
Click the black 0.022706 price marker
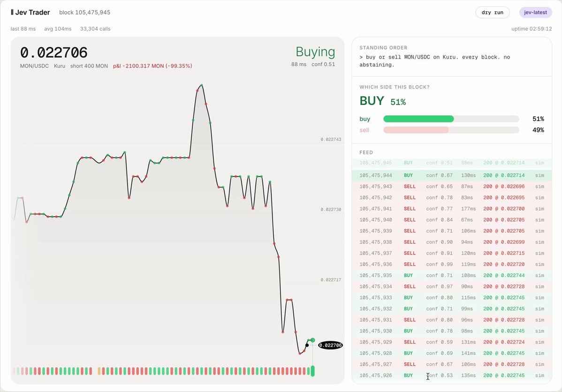click(330, 346)
